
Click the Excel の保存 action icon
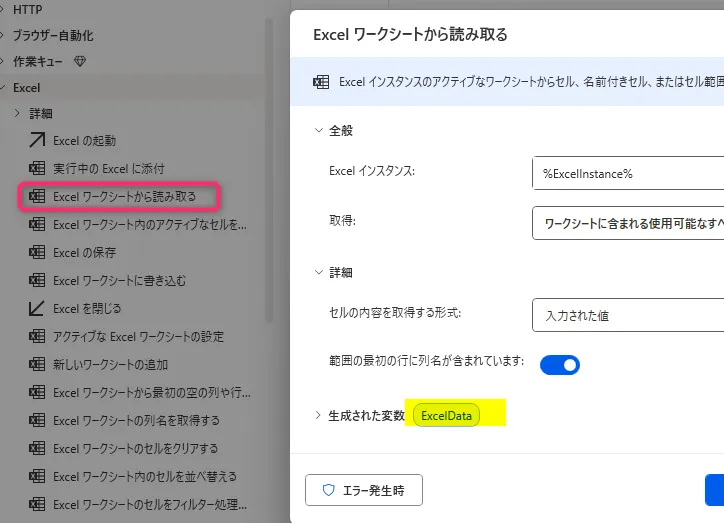38,253
